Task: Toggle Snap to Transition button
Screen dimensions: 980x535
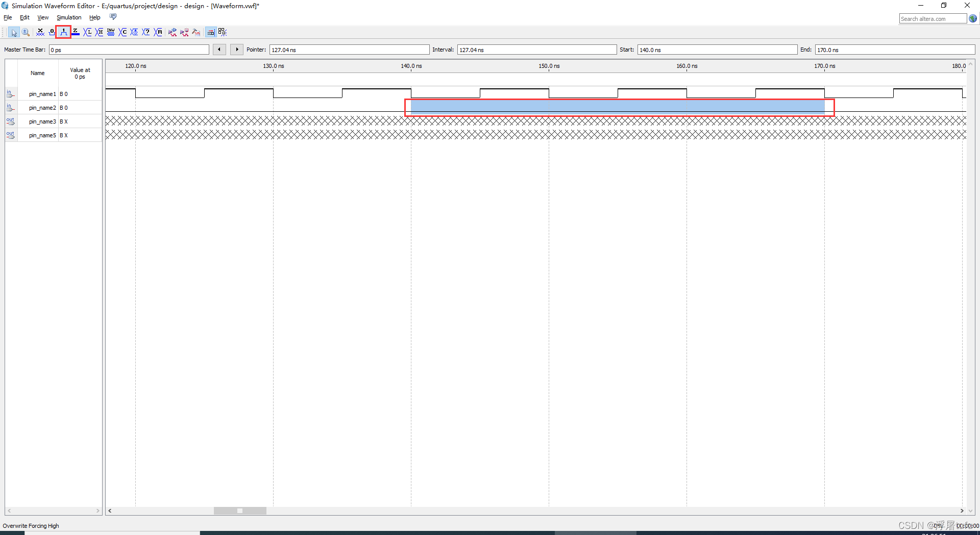Action: coord(223,32)
